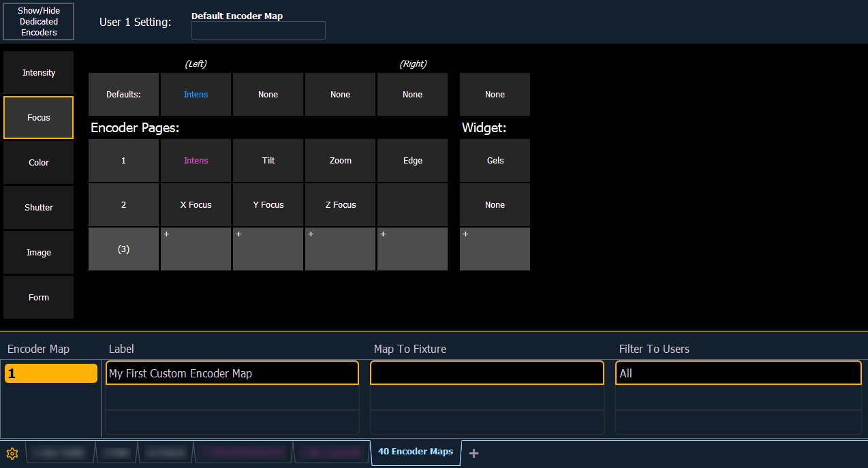
Task: Select the Intensity category
Action: pos(39,73)
